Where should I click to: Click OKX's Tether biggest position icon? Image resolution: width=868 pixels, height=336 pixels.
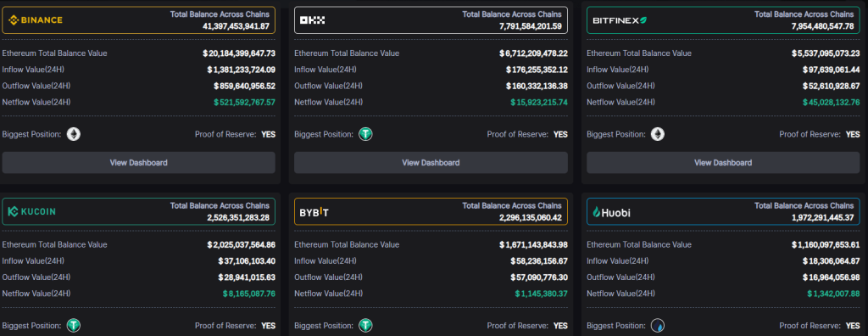pos(365,134)
